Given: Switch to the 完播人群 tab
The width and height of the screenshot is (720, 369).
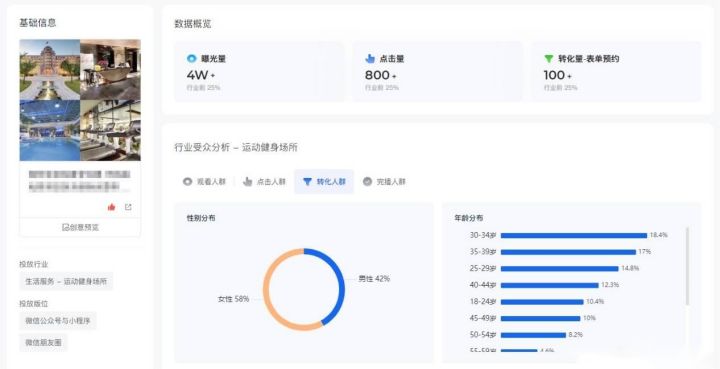Looking at the screenshot, I should [384, 182].
